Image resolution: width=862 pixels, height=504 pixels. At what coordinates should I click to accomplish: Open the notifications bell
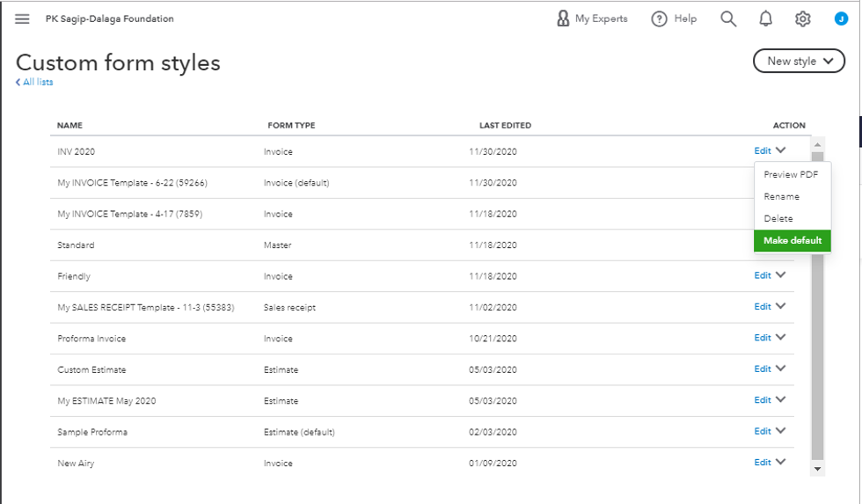[x=765, y=18]
